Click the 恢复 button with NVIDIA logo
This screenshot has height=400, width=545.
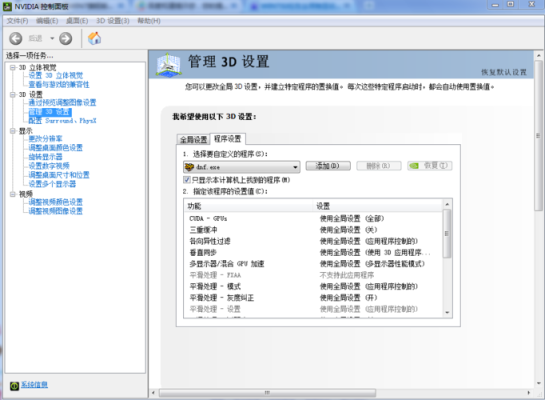430,166
